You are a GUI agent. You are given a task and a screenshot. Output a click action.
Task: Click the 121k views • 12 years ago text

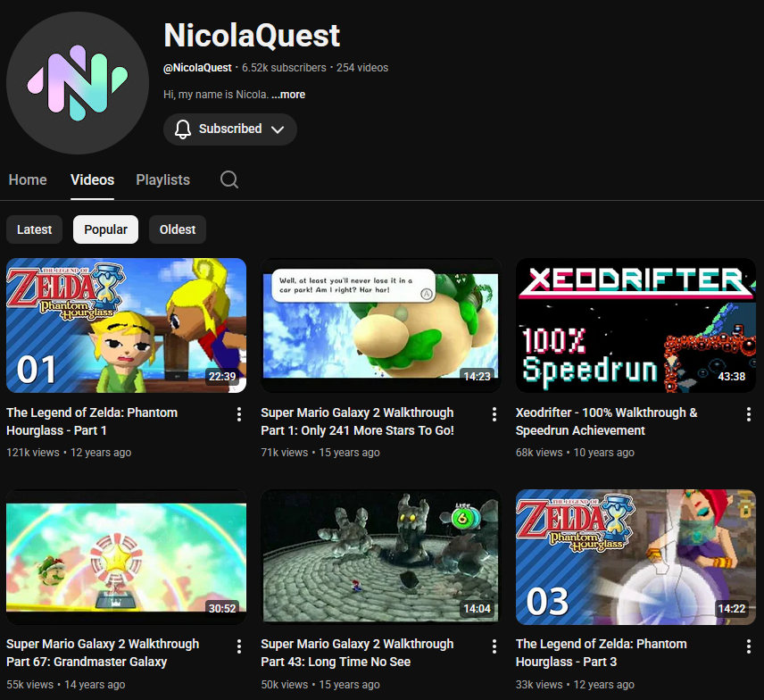(69, 453)
